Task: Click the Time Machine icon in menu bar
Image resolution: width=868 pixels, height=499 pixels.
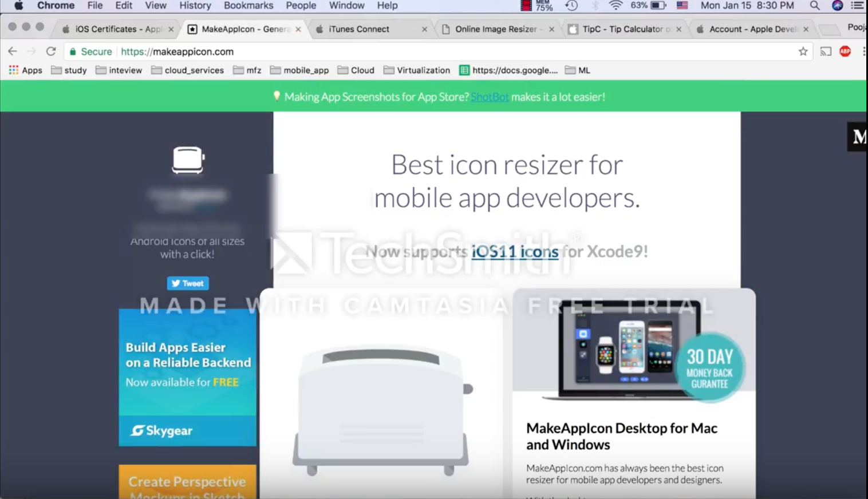Action: pos(571,6)
